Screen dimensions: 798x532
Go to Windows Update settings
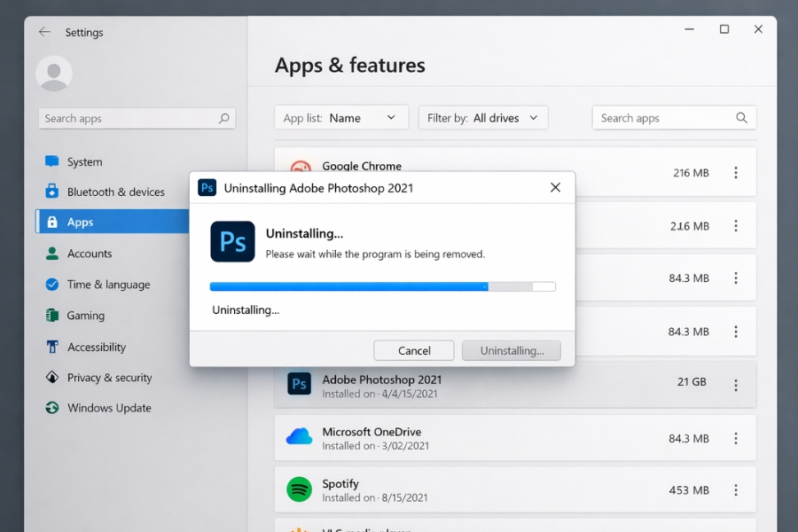pyautogui.click(x=108, y=408)
